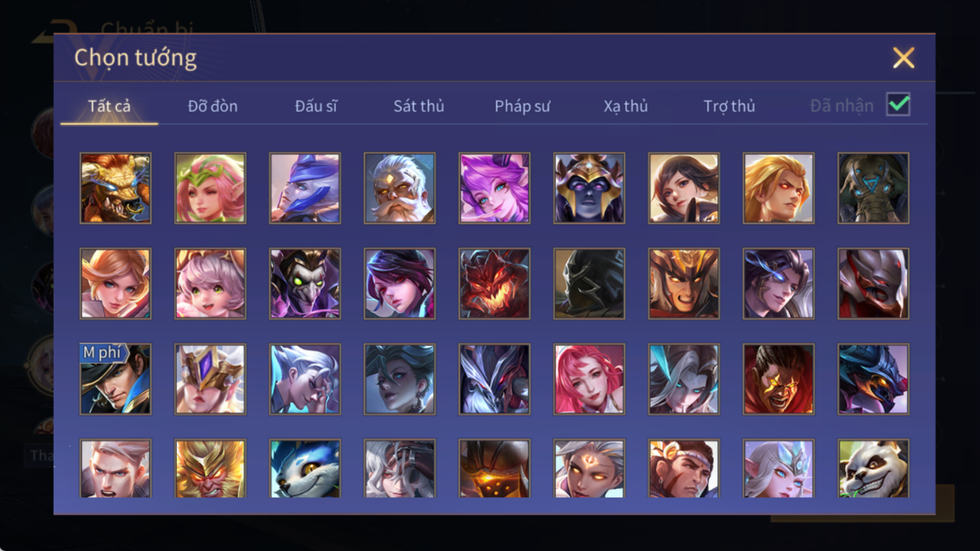Pick the red demon face hero
Screen dimensions: 980x551
(494, 284)
